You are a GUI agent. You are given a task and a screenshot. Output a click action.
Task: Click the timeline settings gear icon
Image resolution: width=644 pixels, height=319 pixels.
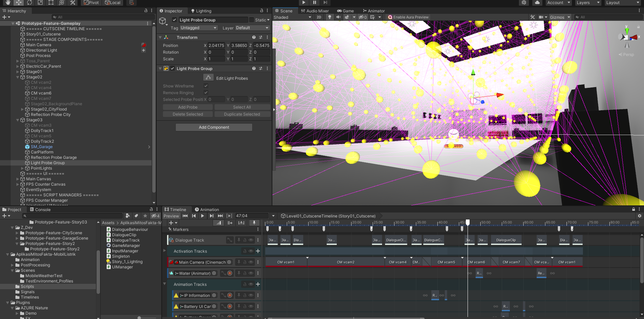coord(639,216)
